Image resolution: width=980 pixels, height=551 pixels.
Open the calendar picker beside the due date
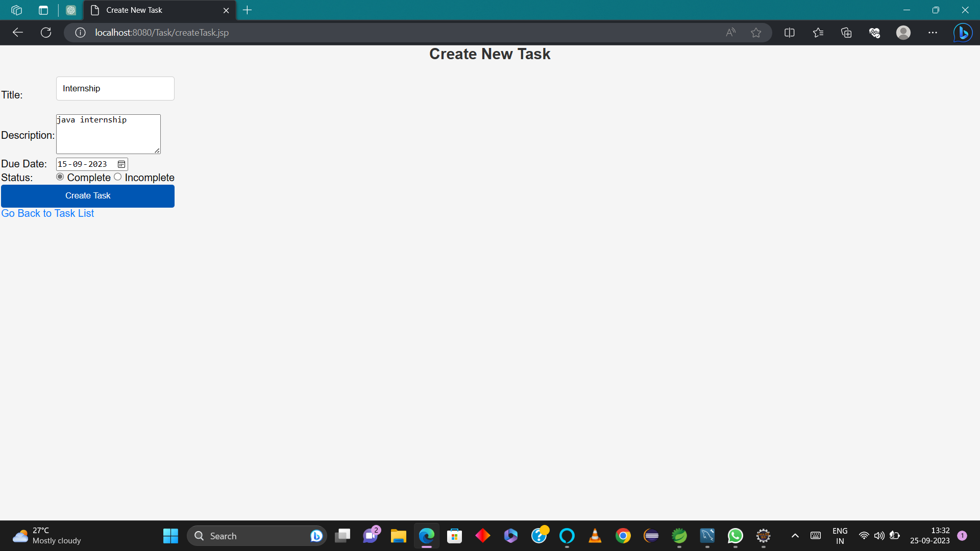tap(121, 164)
